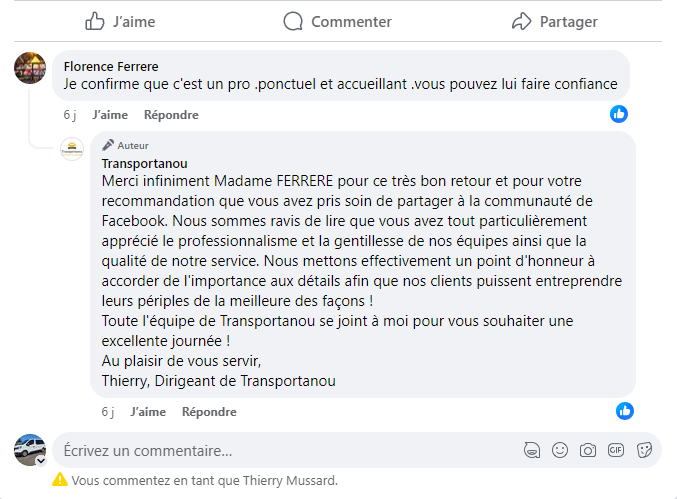Click the Florence Ferrere name link

111,67
